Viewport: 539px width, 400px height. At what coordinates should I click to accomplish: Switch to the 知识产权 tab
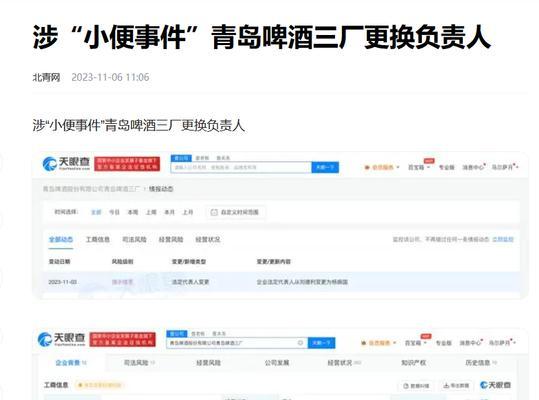pyautogui.click(x=414, y=363)
